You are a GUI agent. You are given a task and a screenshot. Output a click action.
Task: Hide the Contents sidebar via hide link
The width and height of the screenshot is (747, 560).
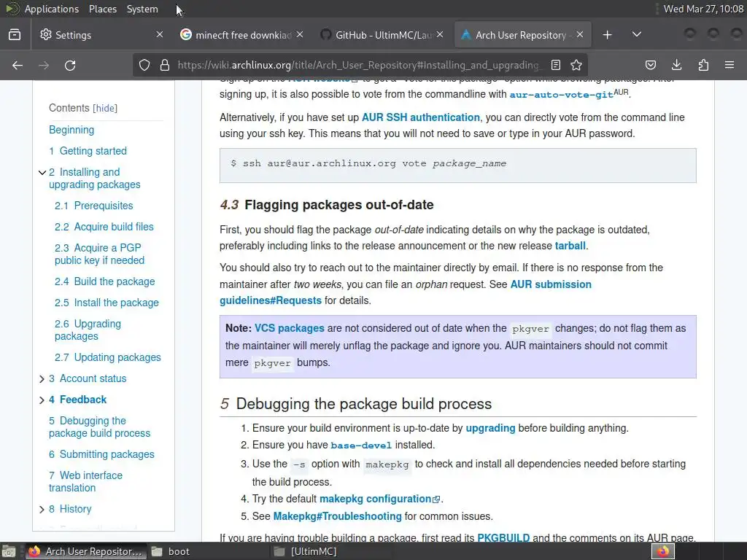coord(105,108)
